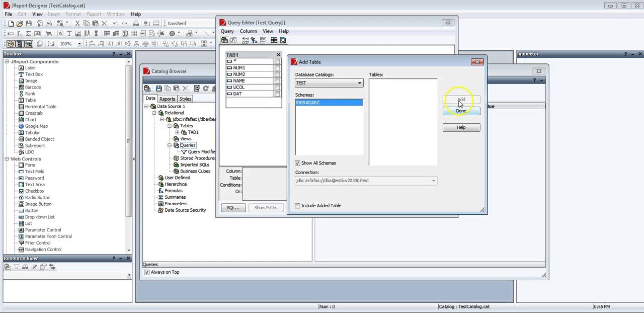Click the New file icon in main toolbar
Image resolution: width=644 pixels, height=326 pixels.
[x=11, y=24]
